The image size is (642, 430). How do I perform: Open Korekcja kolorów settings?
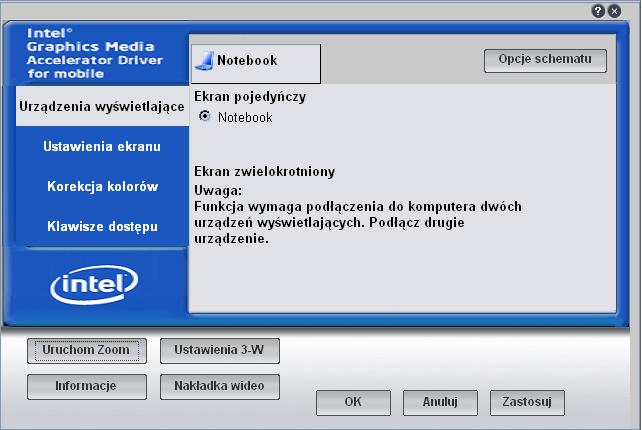102,186
